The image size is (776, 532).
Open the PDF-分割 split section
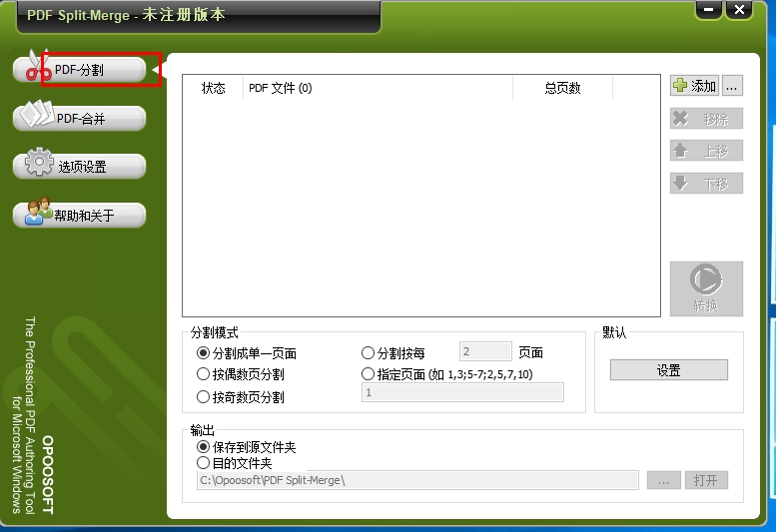pyautogui.click(x=79, y=70)
